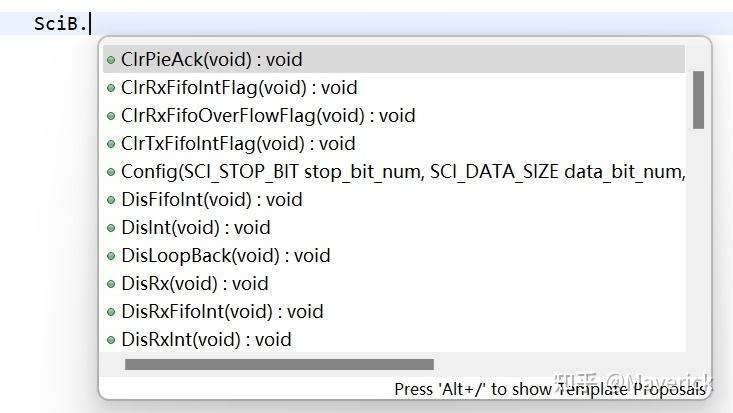Select DisRxInt(void) proposal

tap(206, 340)
